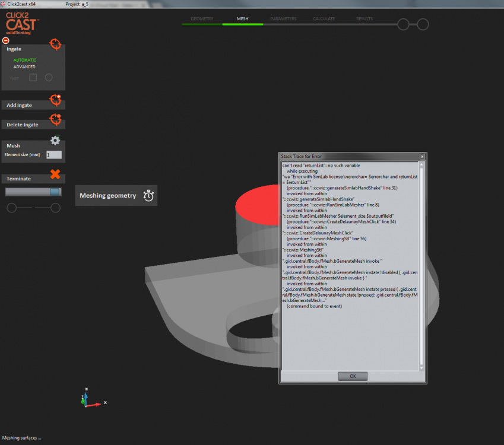Open the PARAMETERS step tab
Image resolution: width=504 pixels, height=445 pixels.
tap(283, 18)
